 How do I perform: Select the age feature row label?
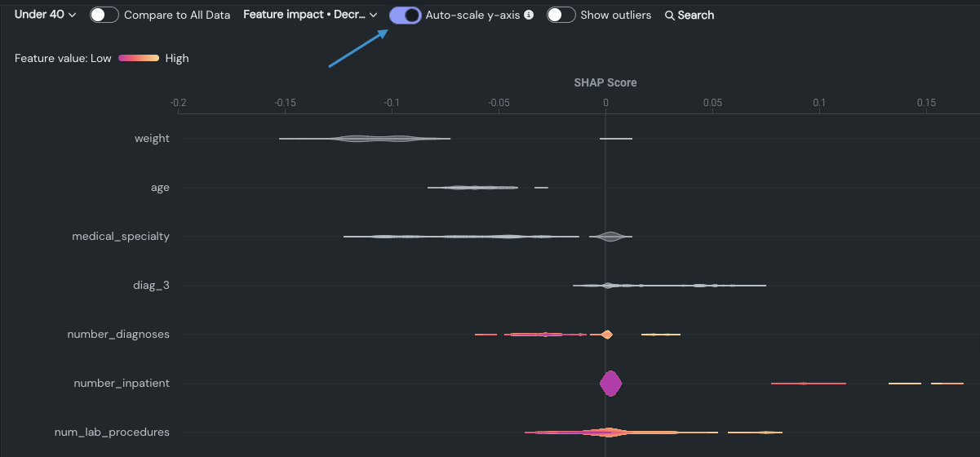tap(160, 188)
